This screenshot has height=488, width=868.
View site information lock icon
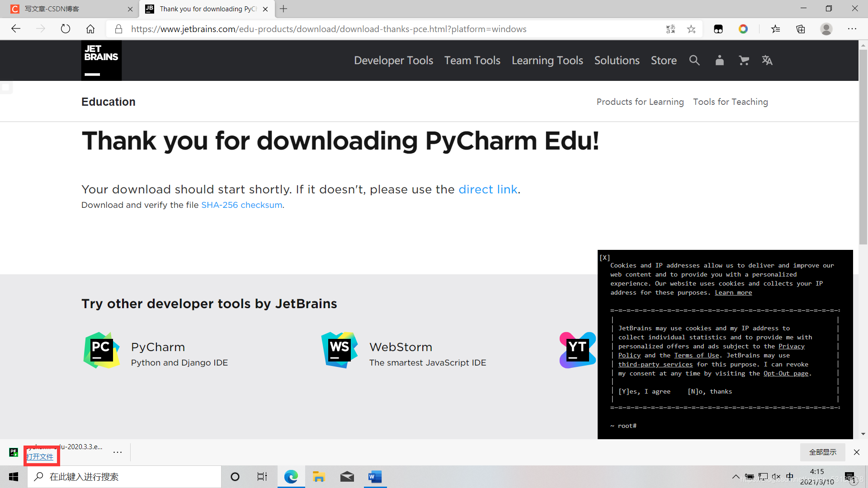(118, 29)
